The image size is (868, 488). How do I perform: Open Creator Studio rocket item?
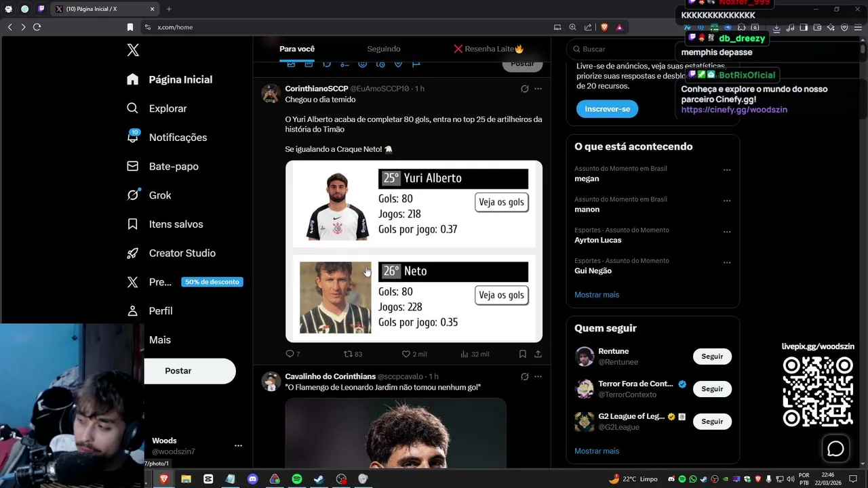(171, 253)
